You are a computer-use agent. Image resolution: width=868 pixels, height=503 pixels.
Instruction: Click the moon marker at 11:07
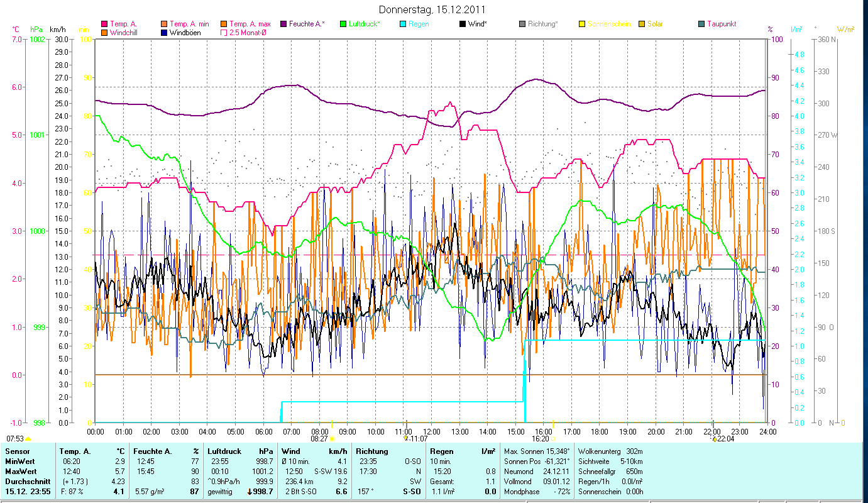pos(406,439)
